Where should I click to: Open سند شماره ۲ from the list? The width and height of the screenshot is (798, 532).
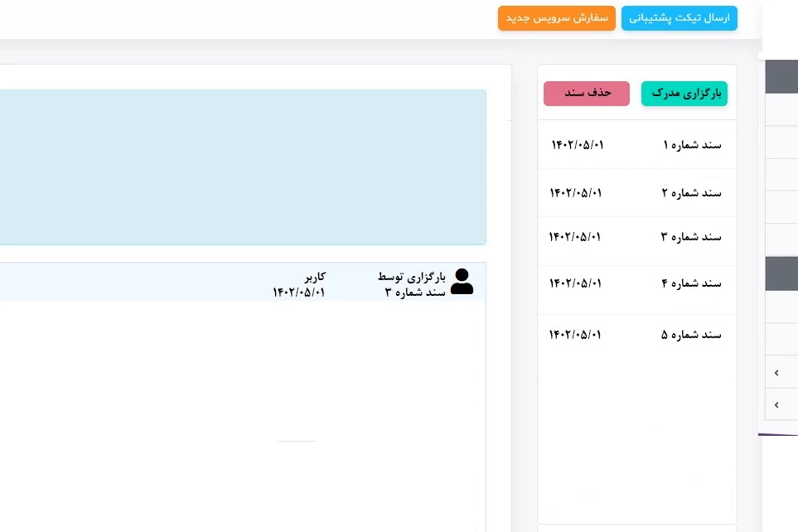[x=691, y=193]
